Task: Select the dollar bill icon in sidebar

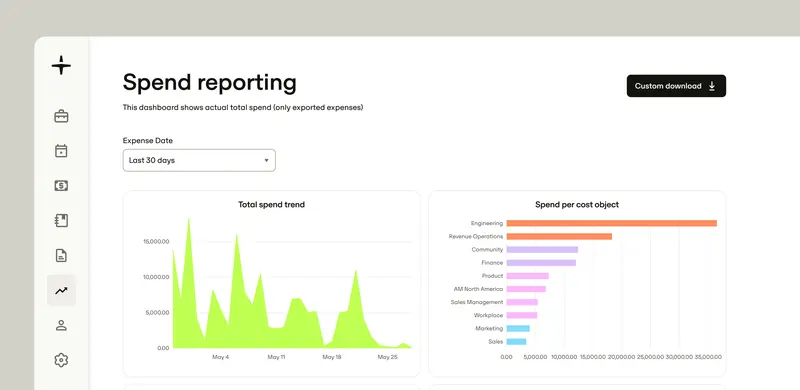Action: pos(61,186)
